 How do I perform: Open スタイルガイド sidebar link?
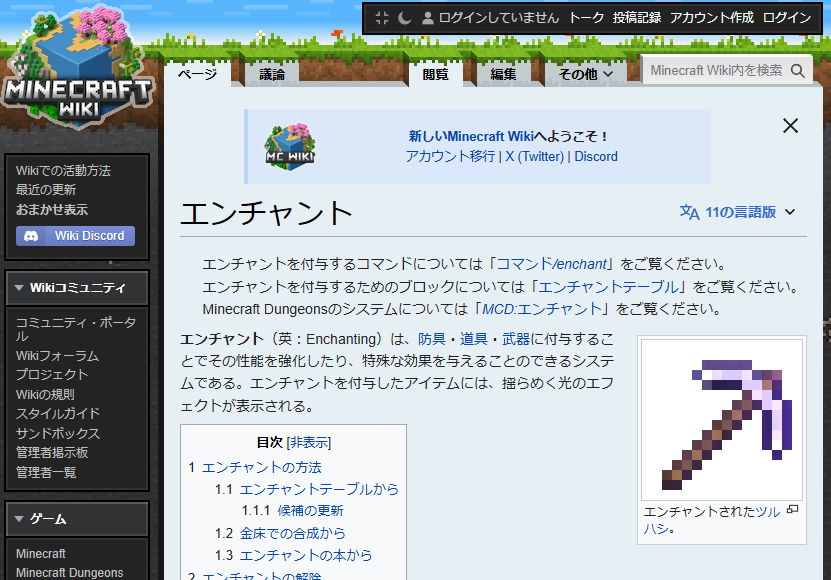click(x=58, y=414)
